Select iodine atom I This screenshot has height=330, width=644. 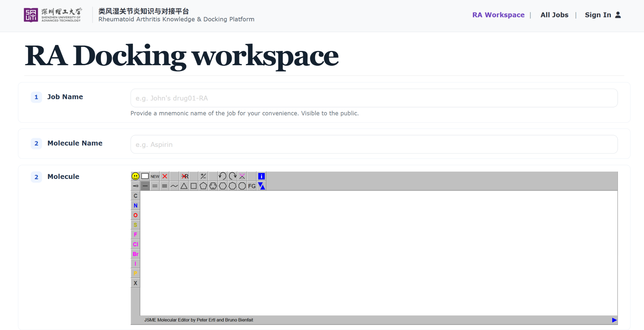click(136, 264)
